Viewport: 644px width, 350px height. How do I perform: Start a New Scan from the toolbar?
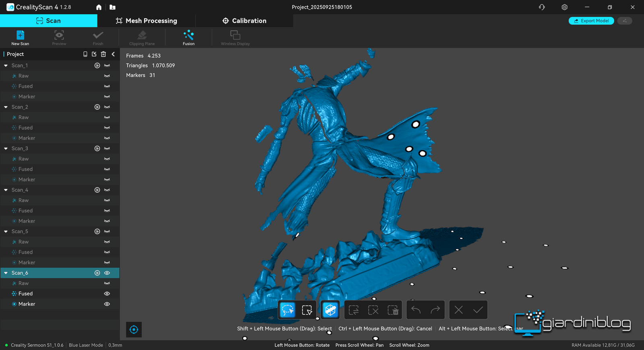pos(20,37)
